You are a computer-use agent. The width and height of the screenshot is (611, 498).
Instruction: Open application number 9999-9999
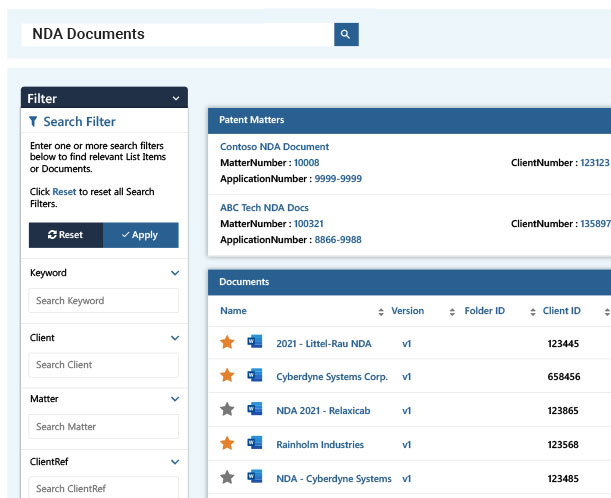point(338,179)
